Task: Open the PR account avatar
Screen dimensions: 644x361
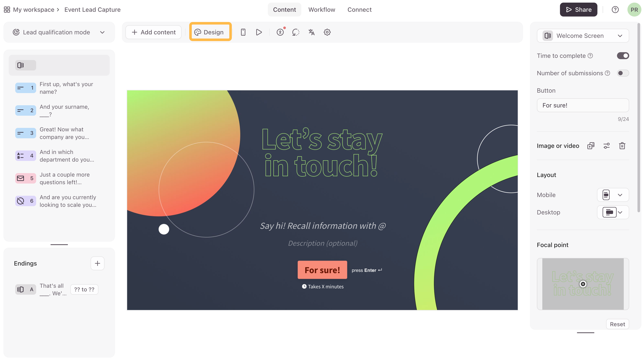Action: coord(634,10)
